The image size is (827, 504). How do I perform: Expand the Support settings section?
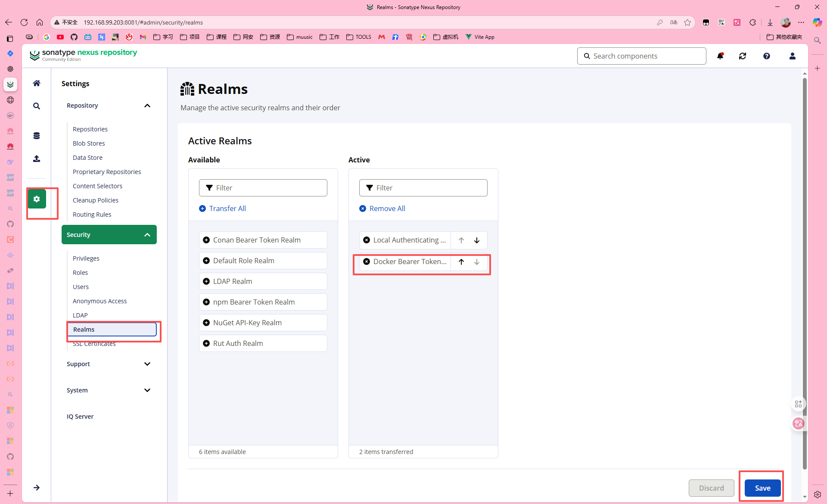pyautogui.click(x=147, y=364)
